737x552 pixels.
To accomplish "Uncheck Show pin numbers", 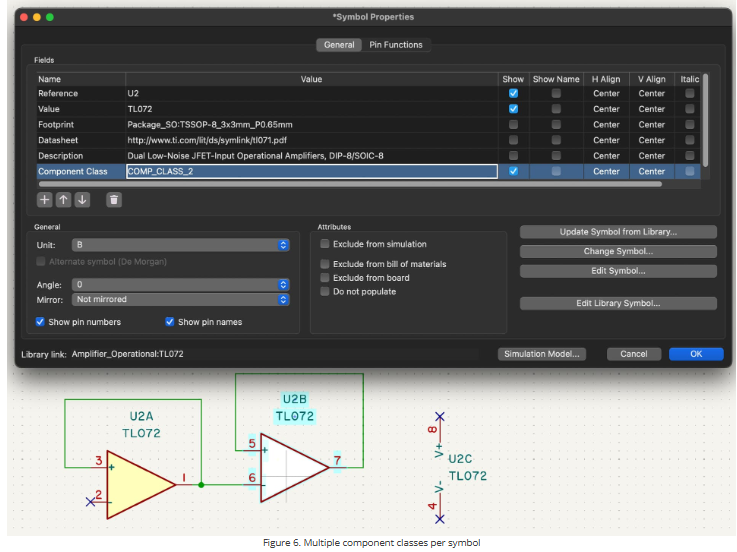I will point(40,322).
